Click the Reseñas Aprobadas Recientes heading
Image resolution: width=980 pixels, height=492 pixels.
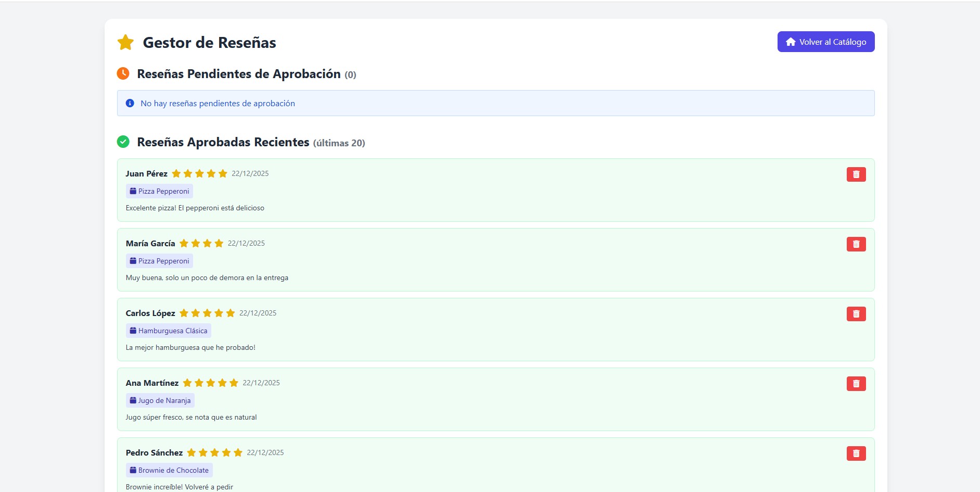point(223,142)
